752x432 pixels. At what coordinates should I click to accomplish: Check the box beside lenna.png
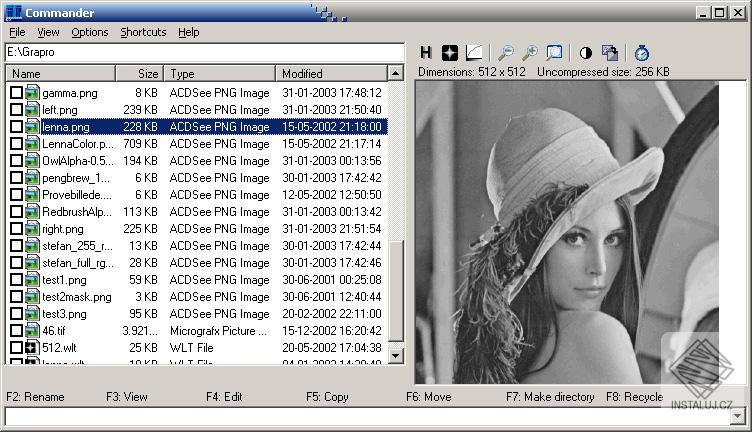(16, 127)
